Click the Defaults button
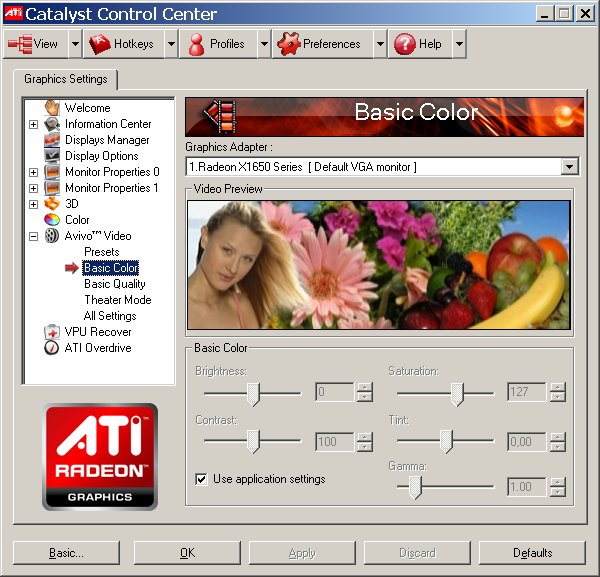The width and height of the screenshot is (600, 577). pos(532,553)
